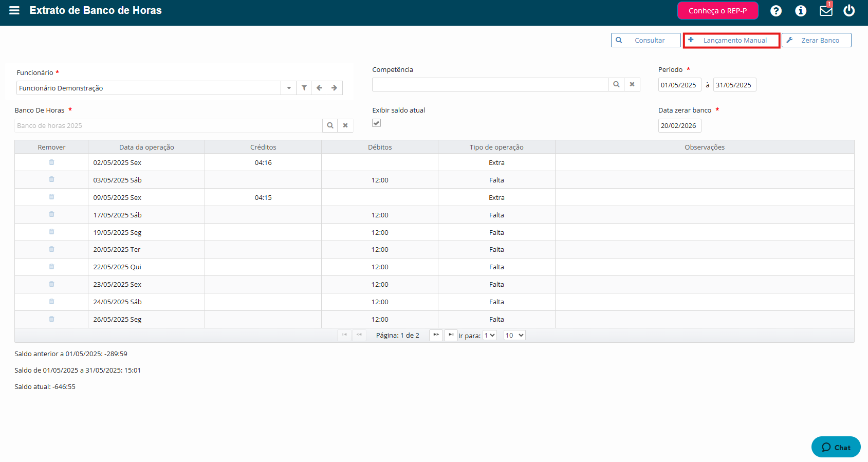Open the Funcionário filter funnel icon
Image resolution: width=868 pixels, height=462 pixels.
tap(304, 88)
